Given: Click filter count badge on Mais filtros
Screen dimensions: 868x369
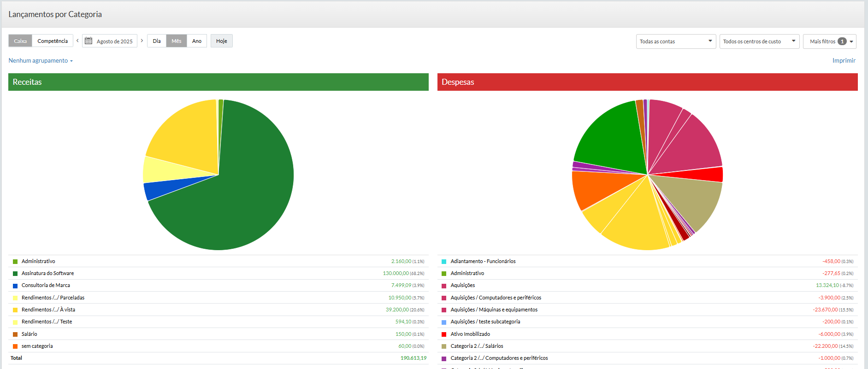Looking at the screenshot, I should 842,41.
